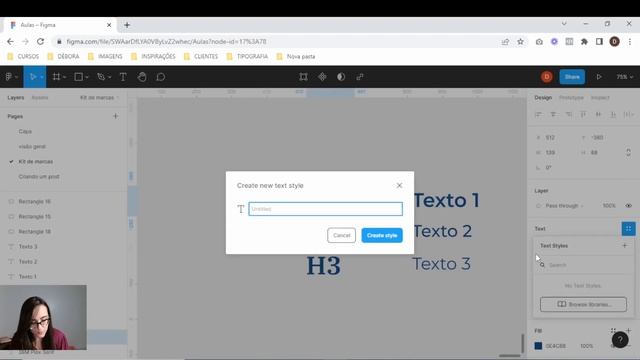Click the Edit object toolbar icon

click(x=303, y=77)
